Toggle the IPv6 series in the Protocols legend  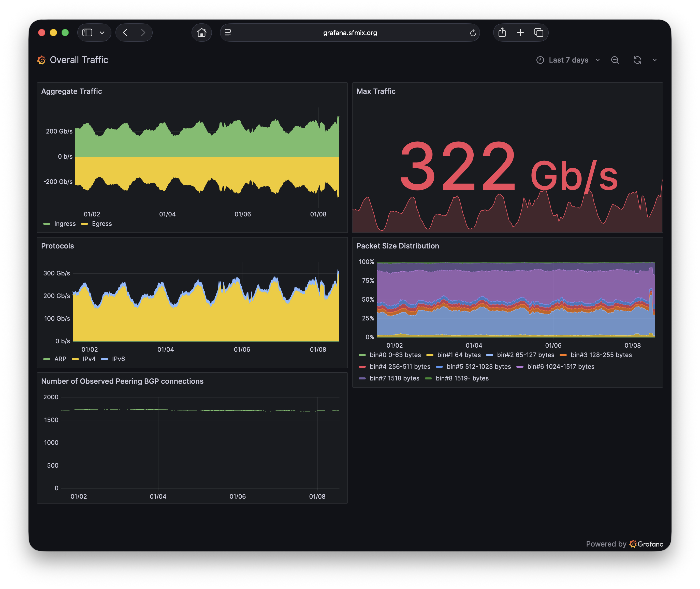point(118,359)
